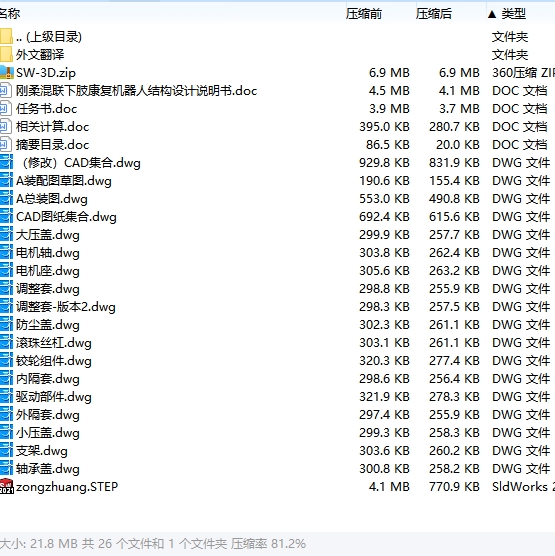Select the 支架.dwg file name
555x556 pixels.
[42, 451]
